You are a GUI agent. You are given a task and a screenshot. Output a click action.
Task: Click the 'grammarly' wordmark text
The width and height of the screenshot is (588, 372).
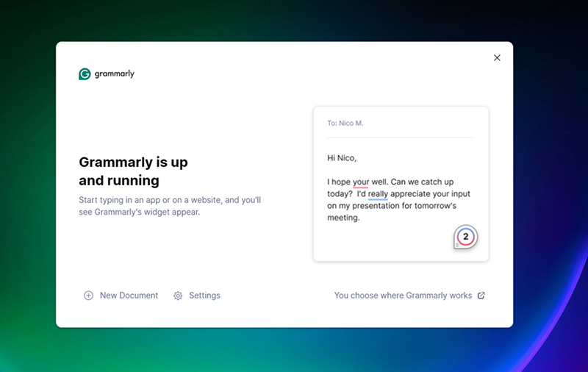tap(115, 74)
